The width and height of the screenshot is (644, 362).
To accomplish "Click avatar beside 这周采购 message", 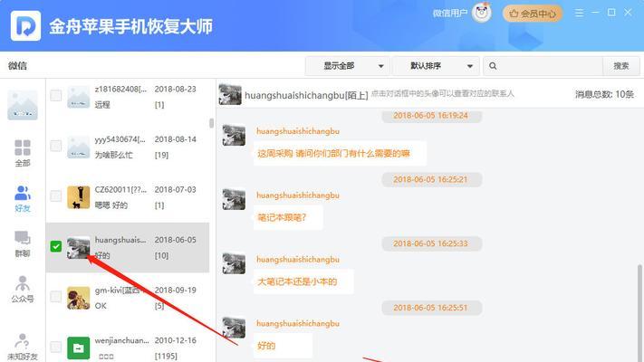I will (x=234, y=135).
